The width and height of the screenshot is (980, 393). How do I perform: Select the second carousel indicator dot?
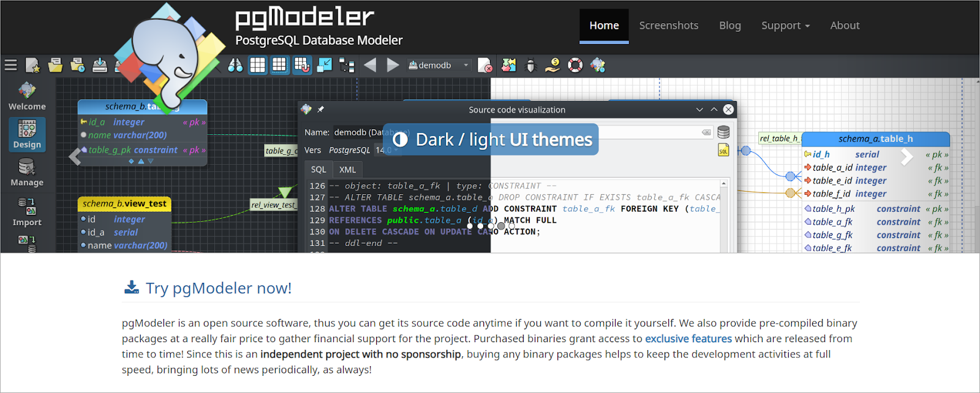point(480,226)
